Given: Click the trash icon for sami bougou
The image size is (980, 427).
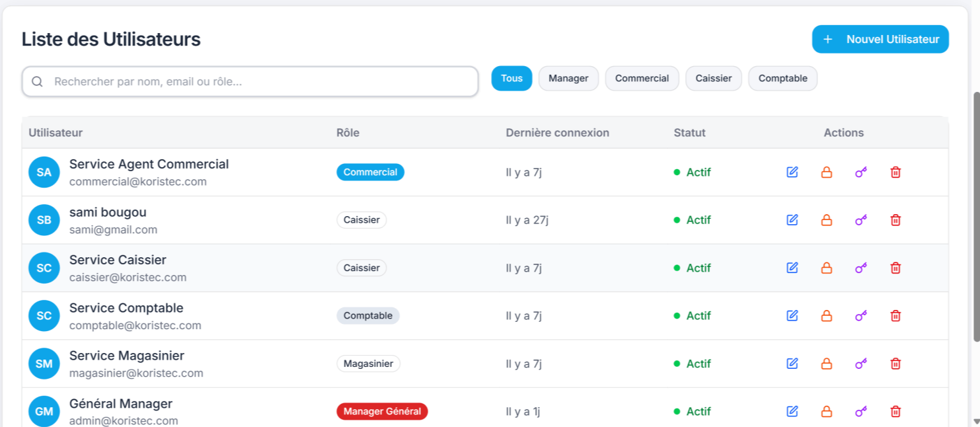Looking at the screenshot, I should 895,220.
